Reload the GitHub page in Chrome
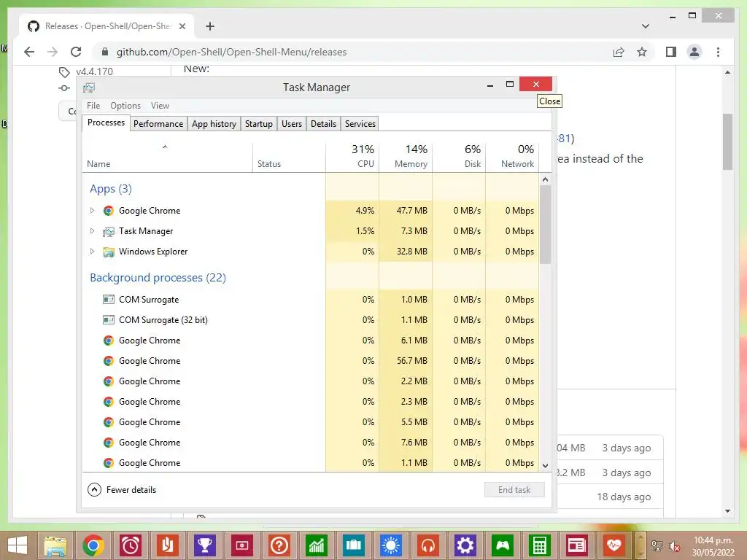 [76, 52]
